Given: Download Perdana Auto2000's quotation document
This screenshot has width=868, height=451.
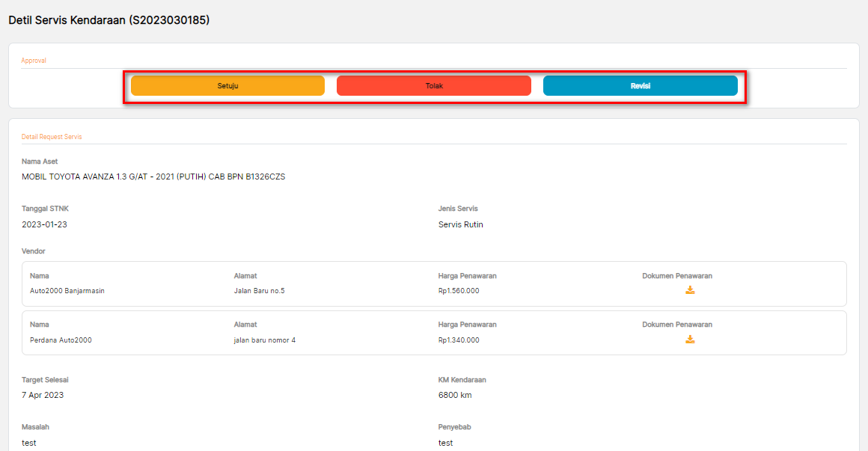Looking at the screenshot, I should [x=690, y=340].
